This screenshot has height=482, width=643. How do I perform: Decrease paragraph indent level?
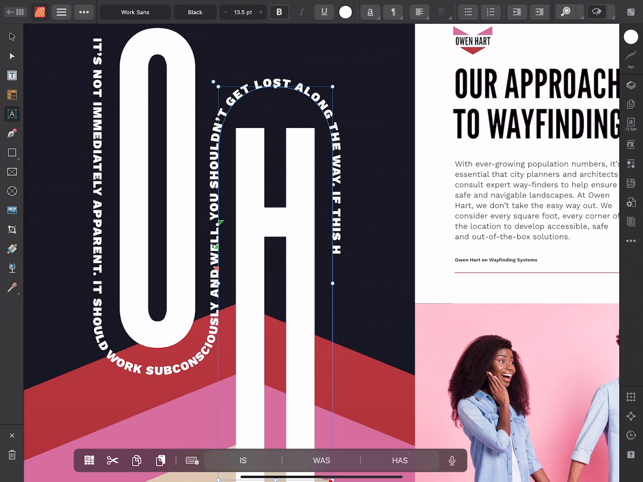pos(517,12)
